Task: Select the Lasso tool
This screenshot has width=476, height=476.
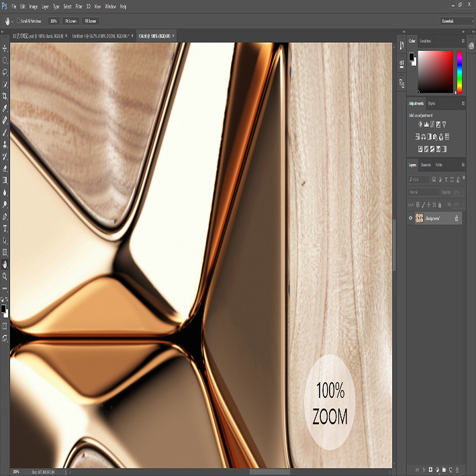Action: pos(5,72)
